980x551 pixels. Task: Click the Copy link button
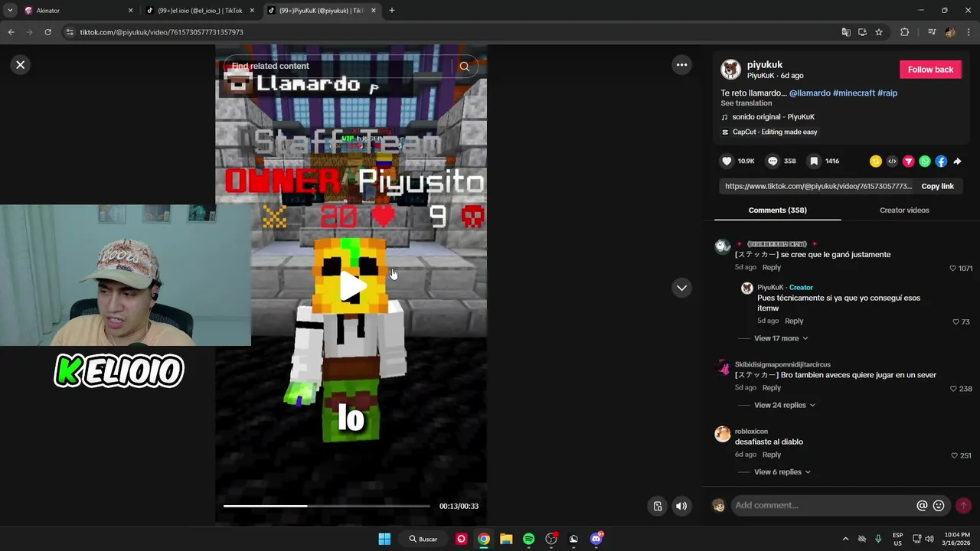[937, 186]
